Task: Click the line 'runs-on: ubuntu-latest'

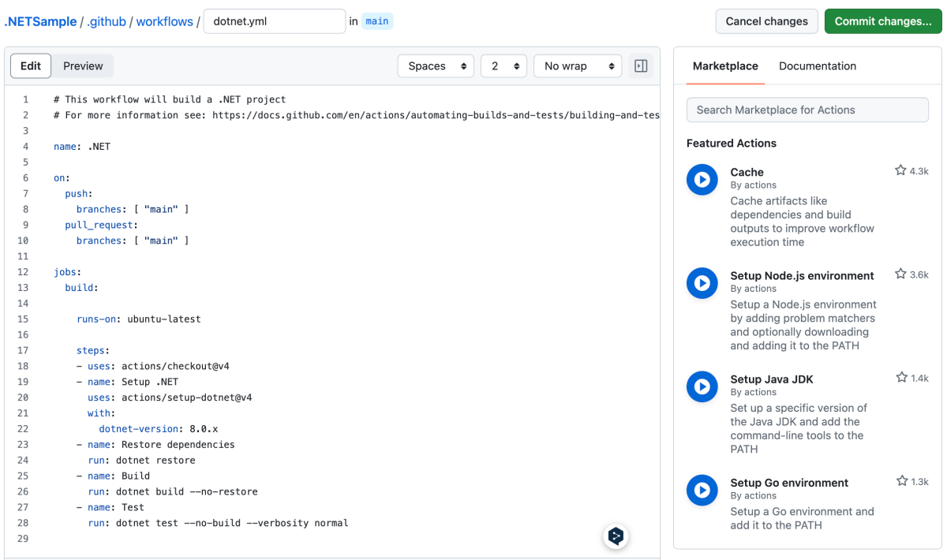Action: click(138, 319)
